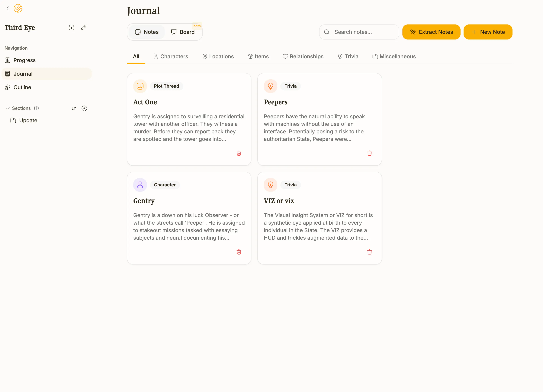Delete the Act One note
This screenshot has width=543, height=392.
tap(239, 153)
